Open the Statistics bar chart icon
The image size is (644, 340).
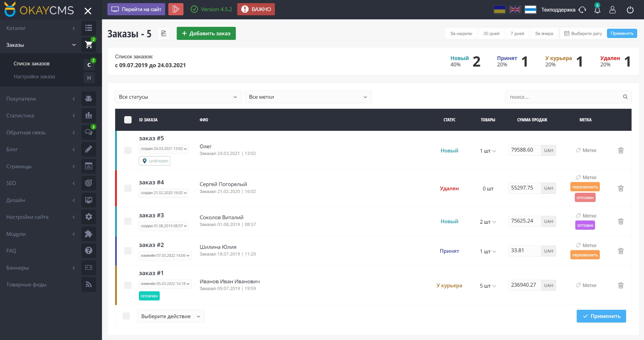tap(89, 115)
